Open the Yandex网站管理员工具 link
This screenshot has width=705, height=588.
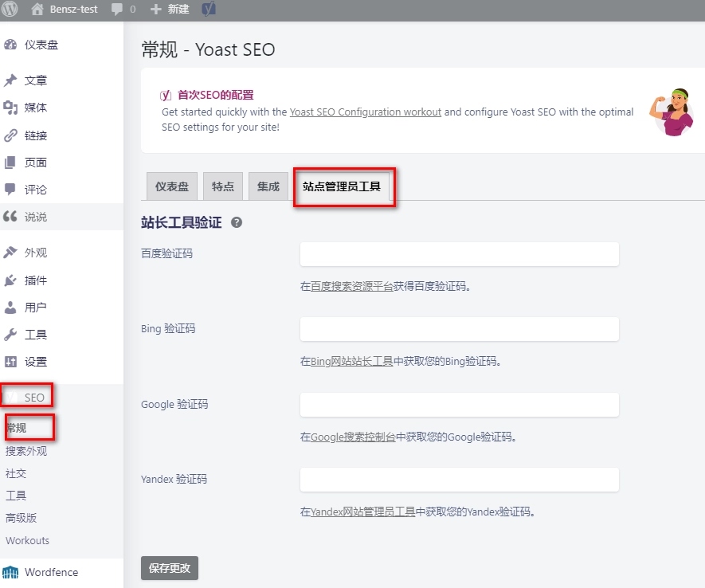point(362,512)
